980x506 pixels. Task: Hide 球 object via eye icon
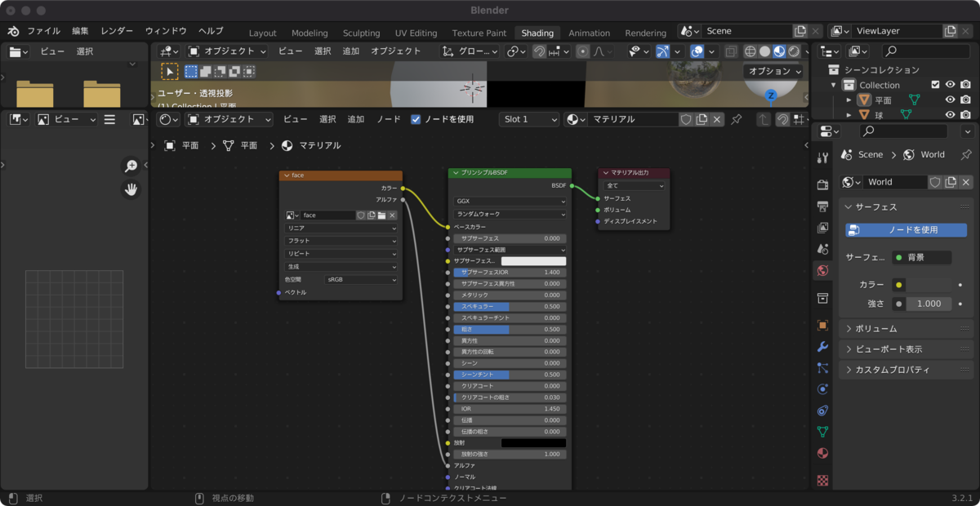tap(951, 115)
